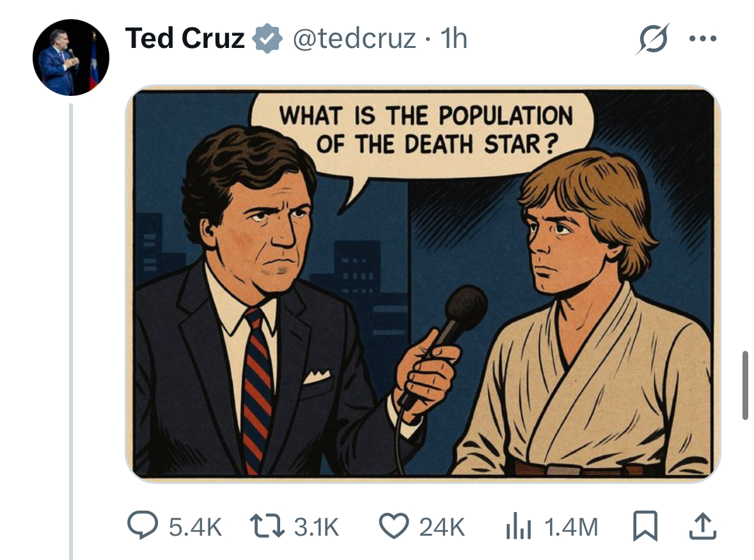
Task: Open Ted Cruz profile avatar
Action: point(71,58)
